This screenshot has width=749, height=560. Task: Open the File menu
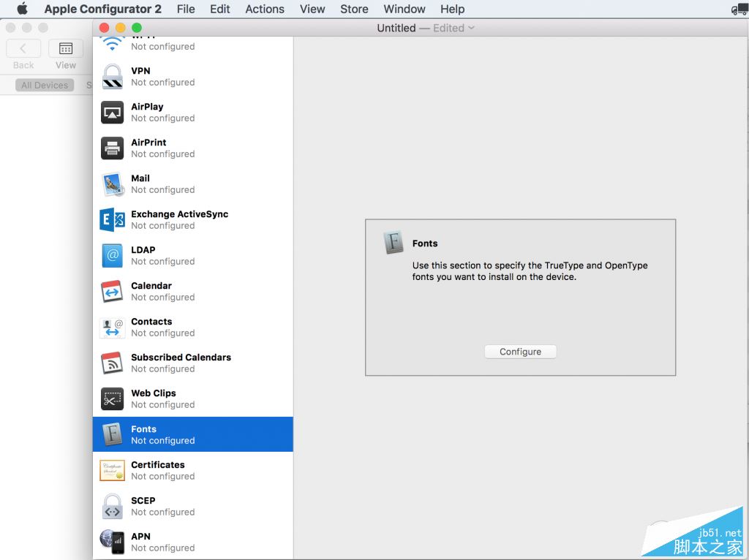click(186, 9)
